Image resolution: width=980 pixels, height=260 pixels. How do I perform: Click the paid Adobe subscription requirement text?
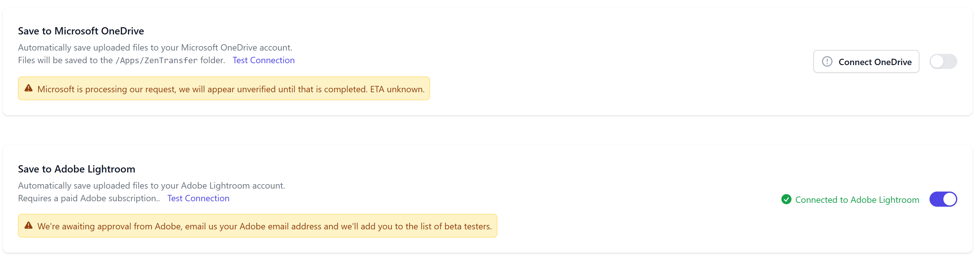89,198
